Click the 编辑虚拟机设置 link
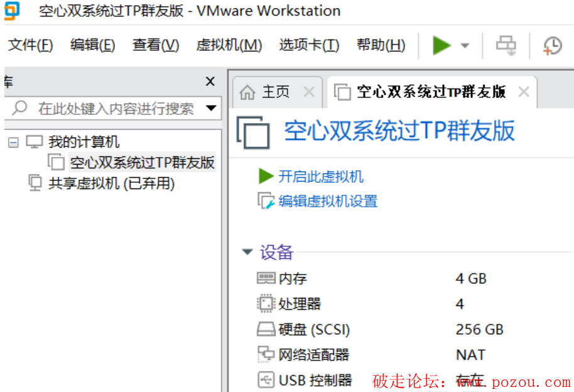This screenshot has width=574, height=392. [328, 201]
